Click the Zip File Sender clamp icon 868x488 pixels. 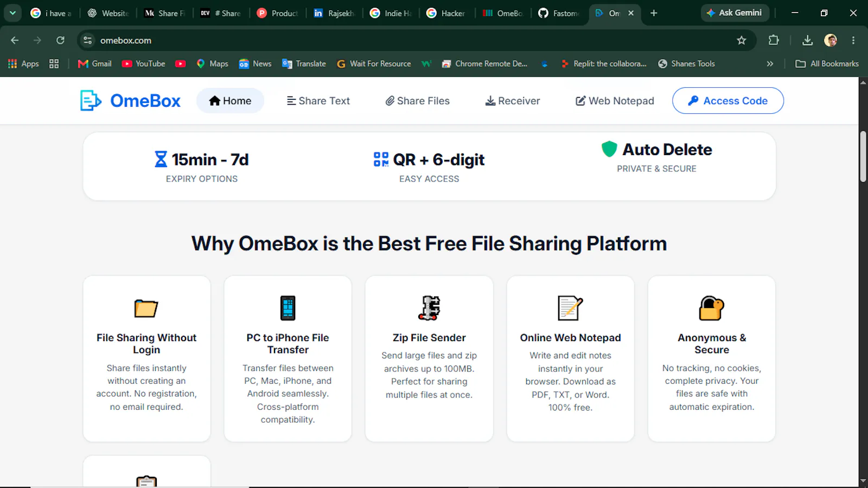(x=429, y=308)
